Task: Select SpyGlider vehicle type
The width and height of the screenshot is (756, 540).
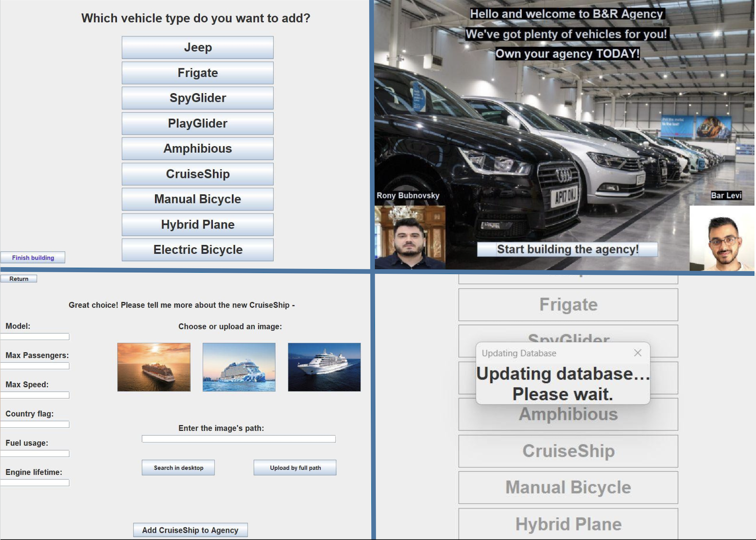Action: click(x=197, y=98)
